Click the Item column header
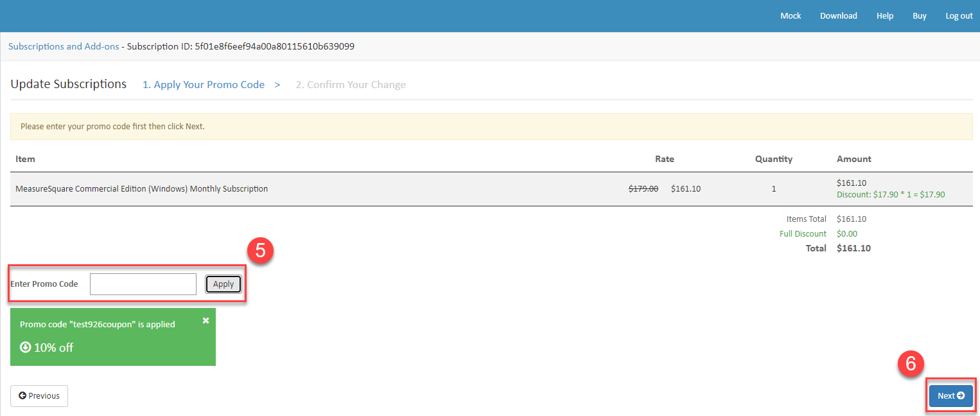This screenshot has width=980, height=416. 25,159
